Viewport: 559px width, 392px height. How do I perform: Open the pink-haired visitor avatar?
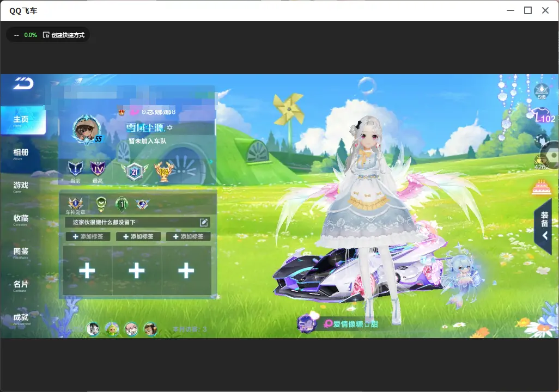click(x=131, y=329)
